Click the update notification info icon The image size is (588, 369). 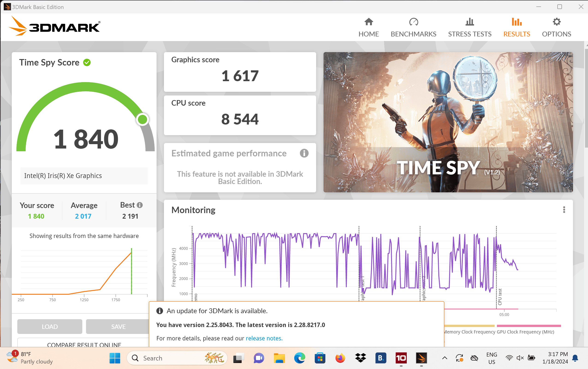pyautogui.click(x=160, y=311)
